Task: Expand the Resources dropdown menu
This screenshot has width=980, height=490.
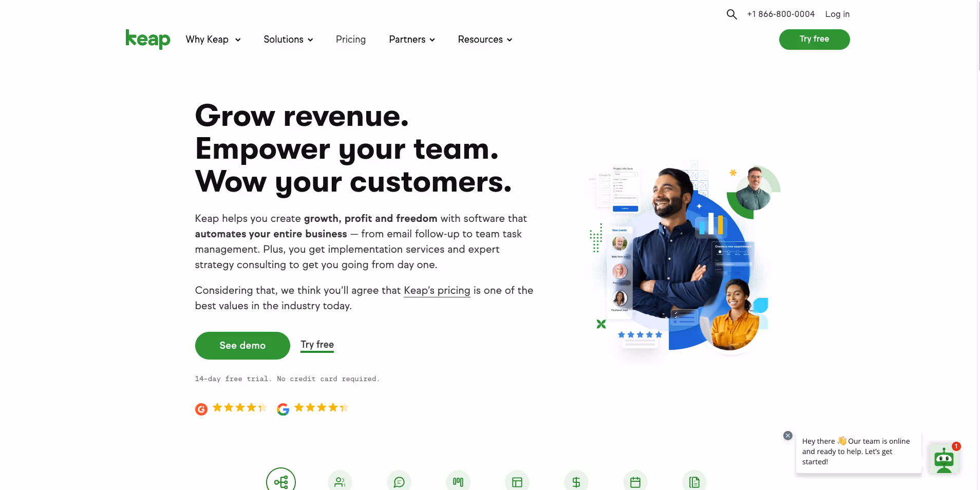Action: pos(485,40)
